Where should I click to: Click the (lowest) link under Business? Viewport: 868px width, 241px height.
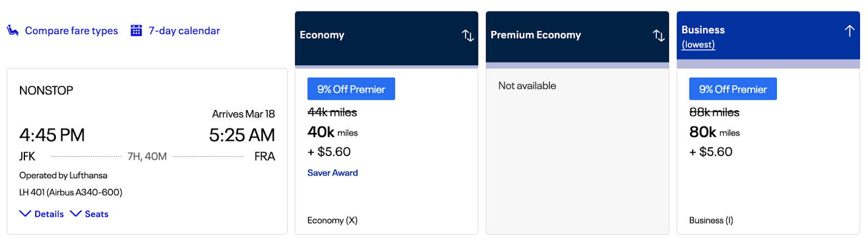point(698,44)
